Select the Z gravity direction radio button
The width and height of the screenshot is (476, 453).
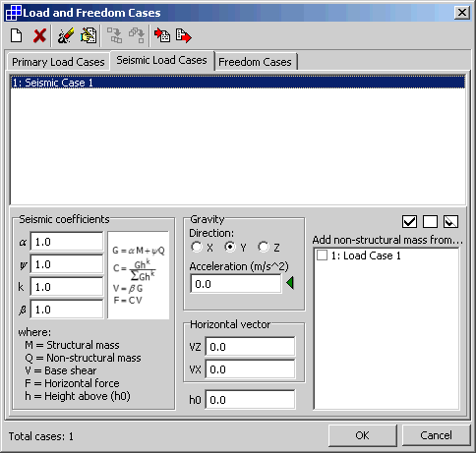[x=264, y=247]
